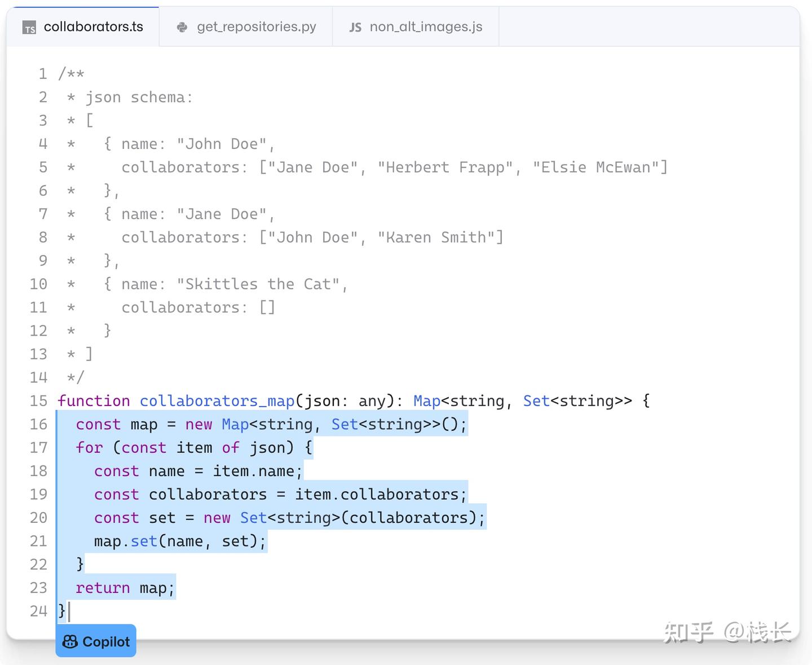
Task: Switch to the non_alt_images.js tab
Action: 426,27
